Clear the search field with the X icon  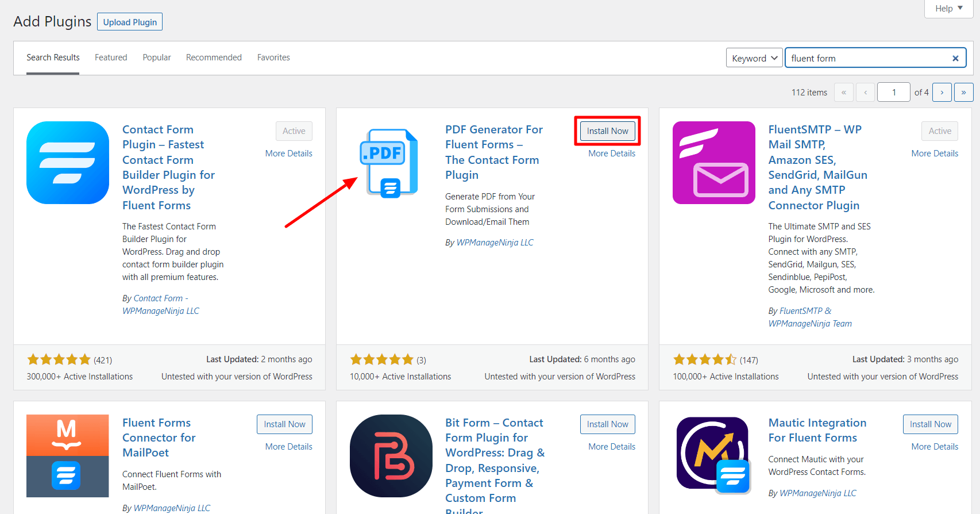click(955, 58)
